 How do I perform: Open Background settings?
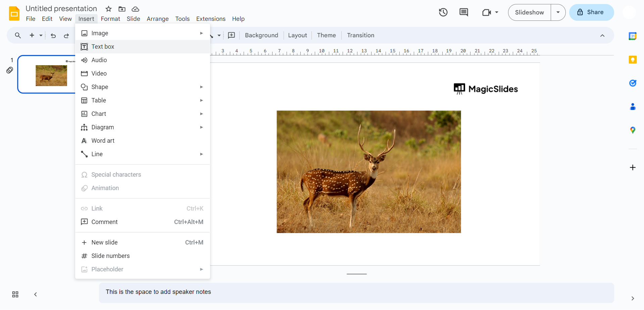pos(261,35)
